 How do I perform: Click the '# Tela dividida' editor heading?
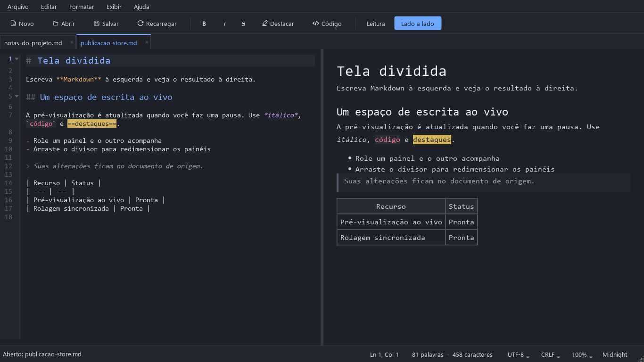click(68, 60)
